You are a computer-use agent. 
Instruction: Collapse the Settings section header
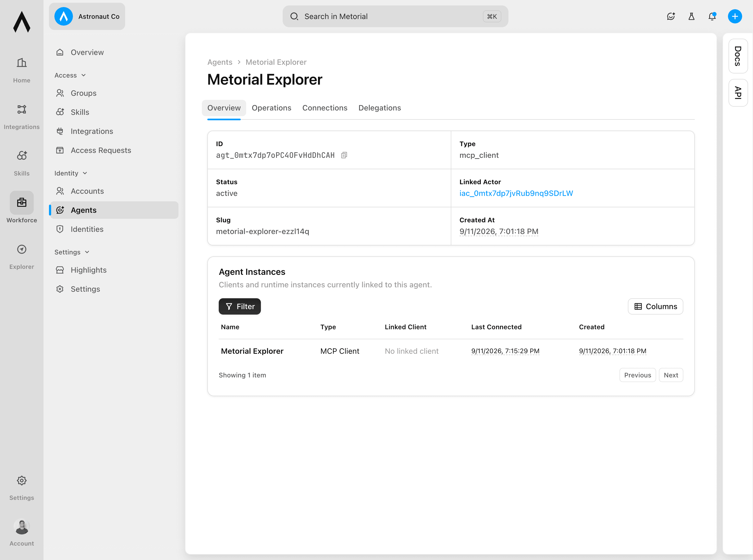tap(72, 252)
